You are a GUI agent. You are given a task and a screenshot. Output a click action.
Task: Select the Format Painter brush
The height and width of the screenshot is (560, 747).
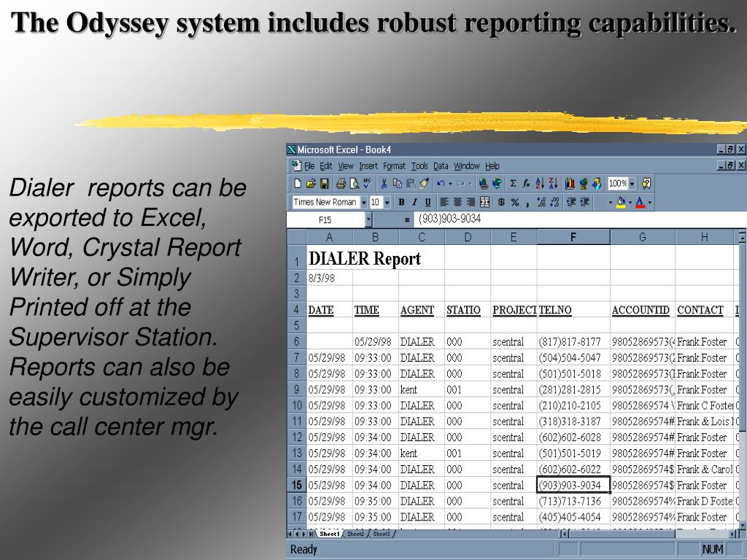424,183
